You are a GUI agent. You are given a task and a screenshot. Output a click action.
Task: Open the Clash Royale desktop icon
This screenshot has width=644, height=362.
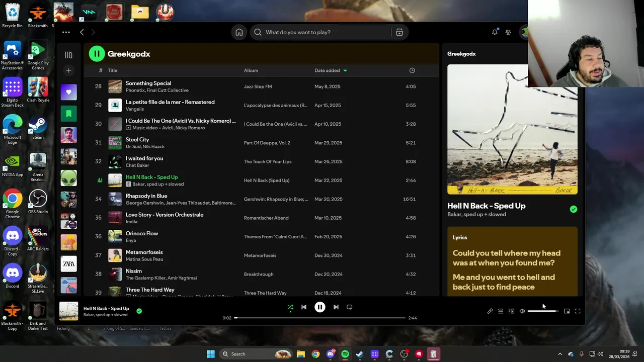38,90
